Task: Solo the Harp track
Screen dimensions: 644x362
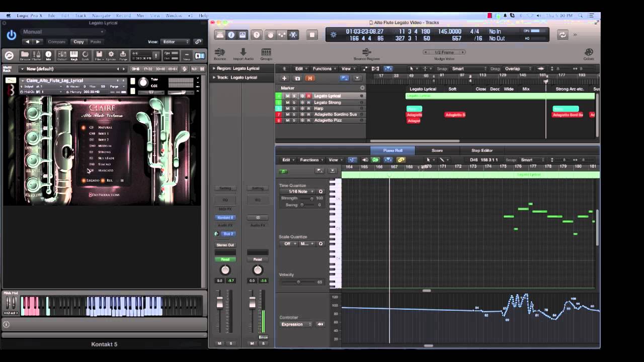Action: pyautogui.click(x=294, y=109)
